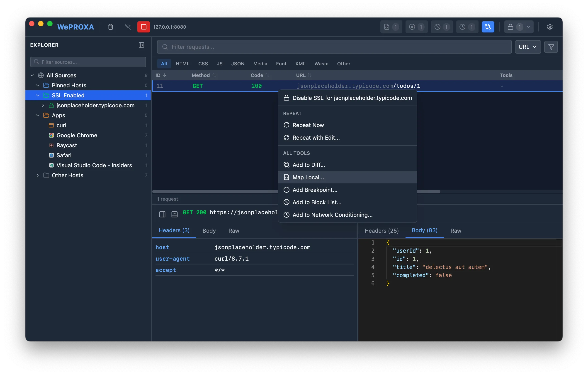Expand the Other Hosts folder

(x=38, y=175)
